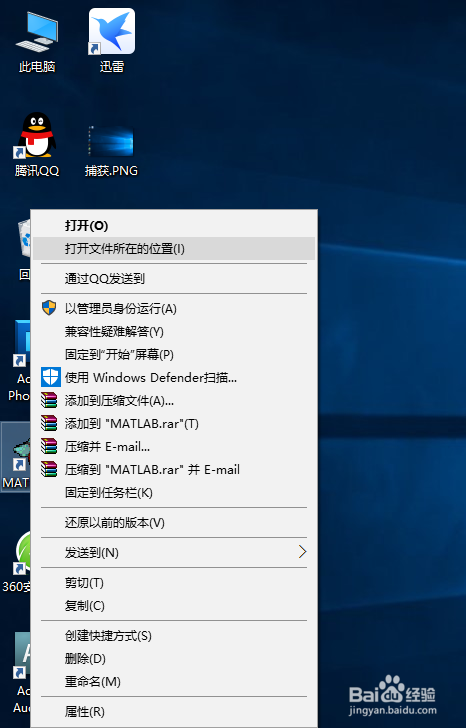Viewport: 466px width, 728px height.
Task: Select the Adobe Audition desktop shortcut
Action: [x=21, y=671]
